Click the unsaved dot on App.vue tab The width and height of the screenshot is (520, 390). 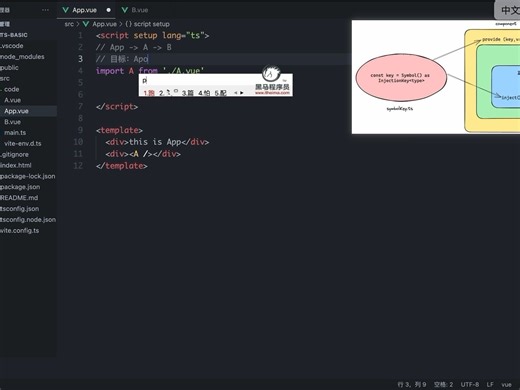click(108, 10)
